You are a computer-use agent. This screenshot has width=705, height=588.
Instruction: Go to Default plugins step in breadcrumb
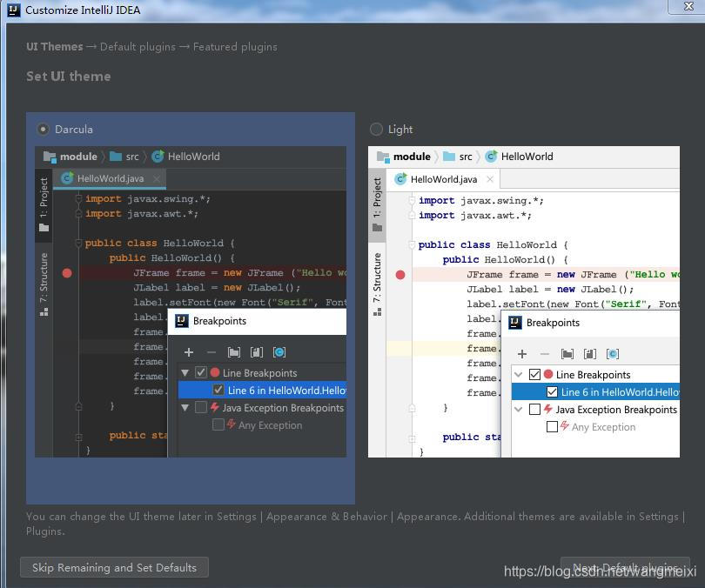click(138, 47)
